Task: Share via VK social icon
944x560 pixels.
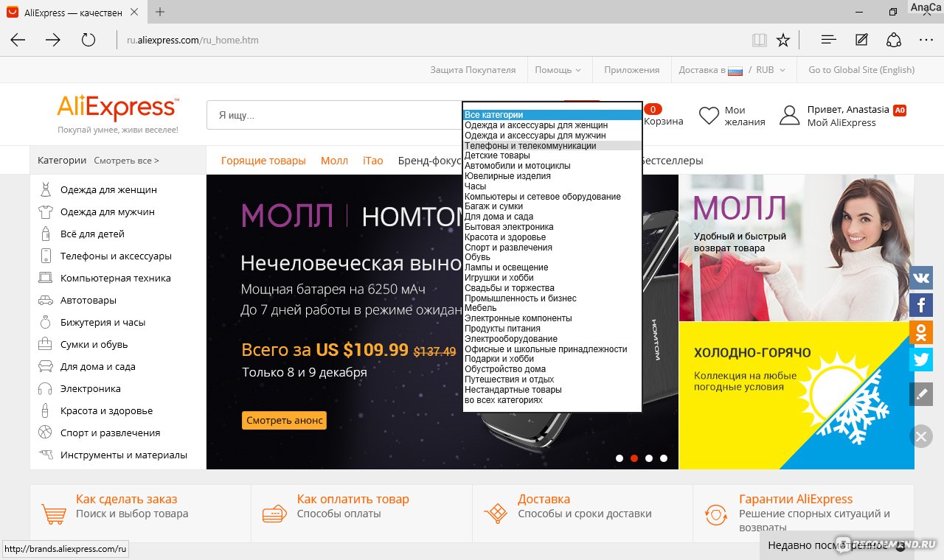Action: point(921,278)
